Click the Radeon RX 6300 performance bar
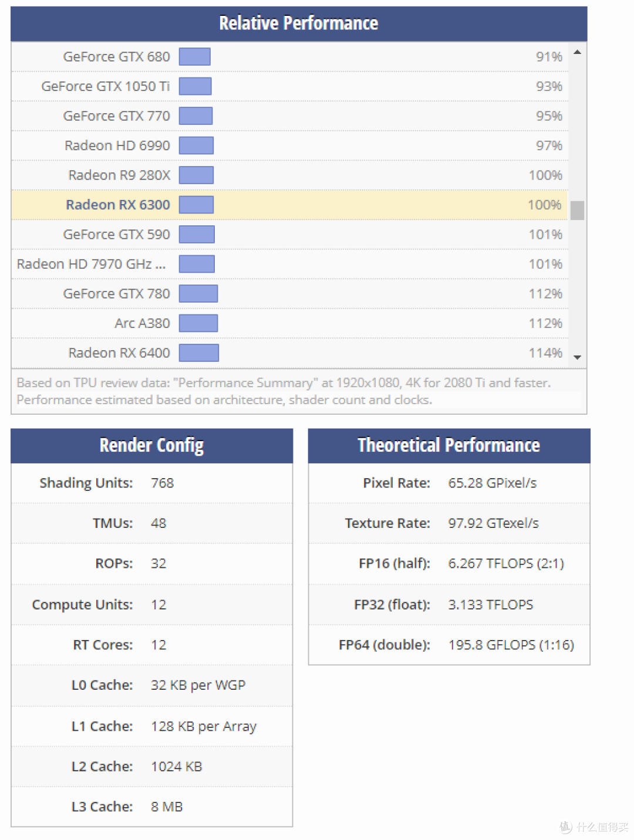 pos(196,205)
